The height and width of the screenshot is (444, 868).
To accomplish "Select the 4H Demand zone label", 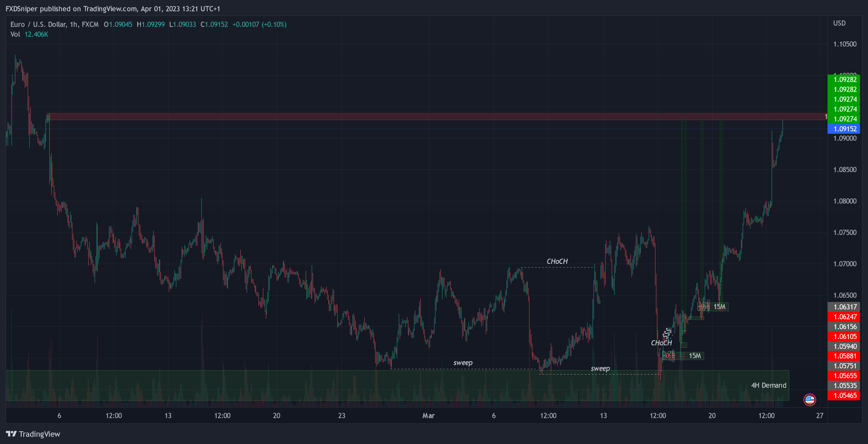I will click(x=768, y=385).
